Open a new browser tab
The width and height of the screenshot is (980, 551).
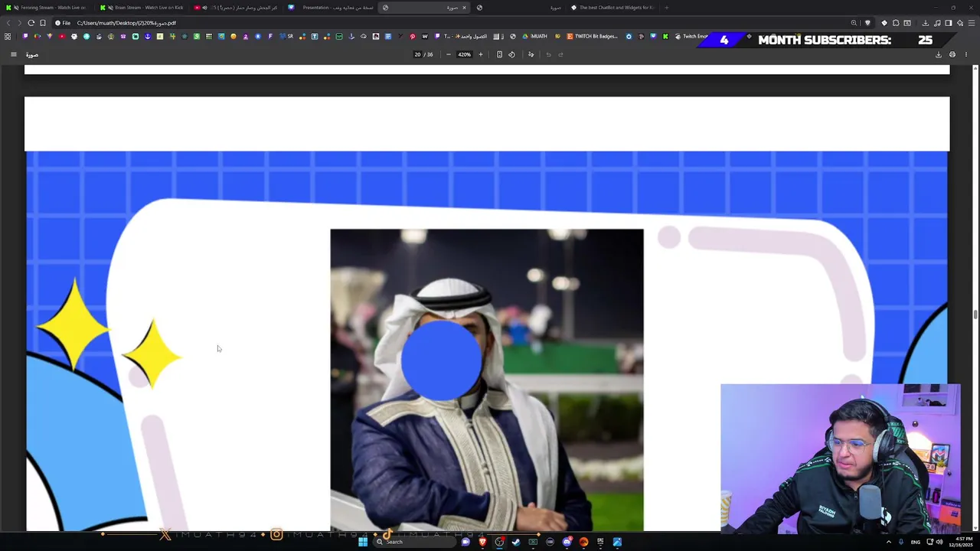pyautogui.click(x=666, y=8)
